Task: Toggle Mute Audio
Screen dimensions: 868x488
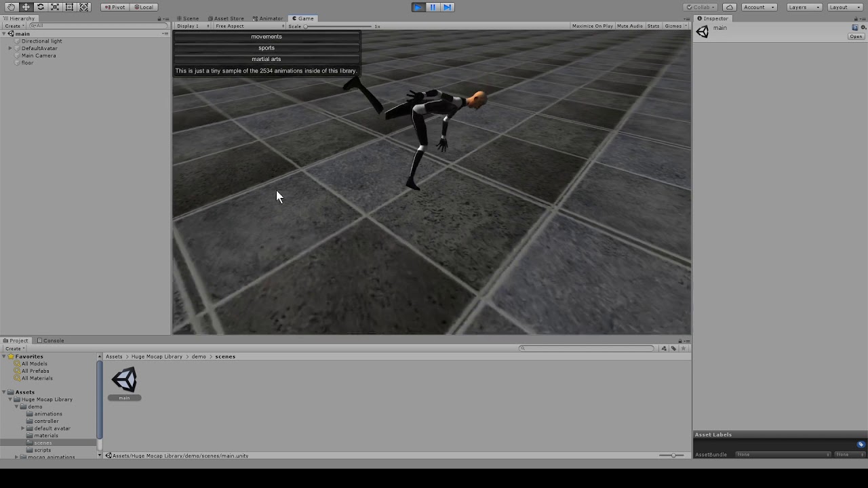Action: pos(629,26)
